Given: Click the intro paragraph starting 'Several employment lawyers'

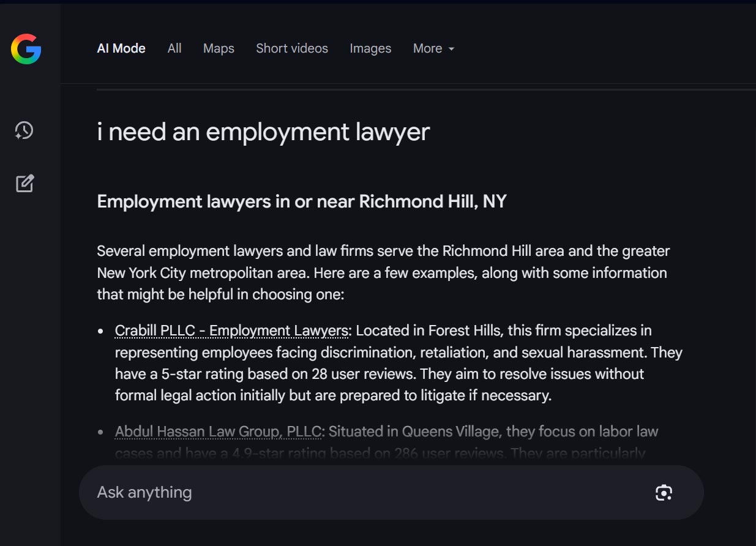Looking at the screenshot, I should pos(383,272).
